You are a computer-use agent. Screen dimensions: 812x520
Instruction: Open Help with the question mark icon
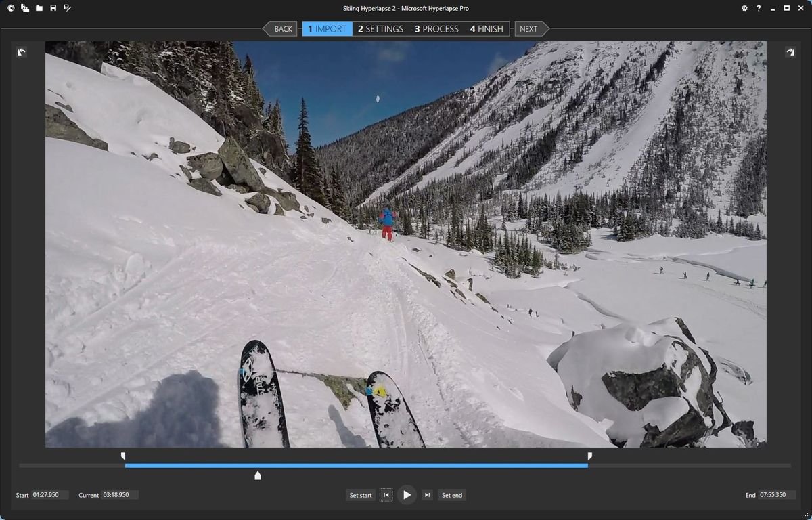click(x=758, y=8)
